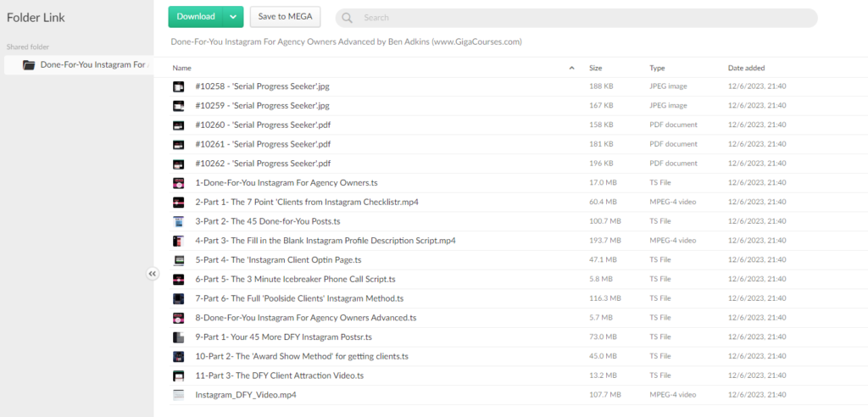Click the Folder Link heading
This screenshot has height=417, width=868.
(x=36, y=18)
